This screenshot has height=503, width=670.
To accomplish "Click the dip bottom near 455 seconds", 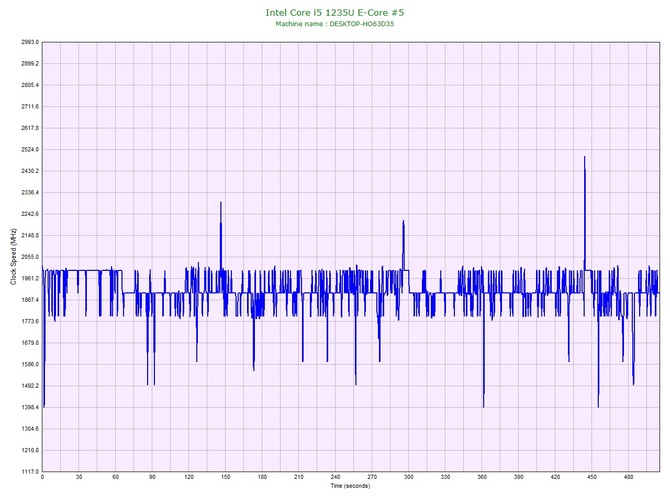I will (598, 406).
